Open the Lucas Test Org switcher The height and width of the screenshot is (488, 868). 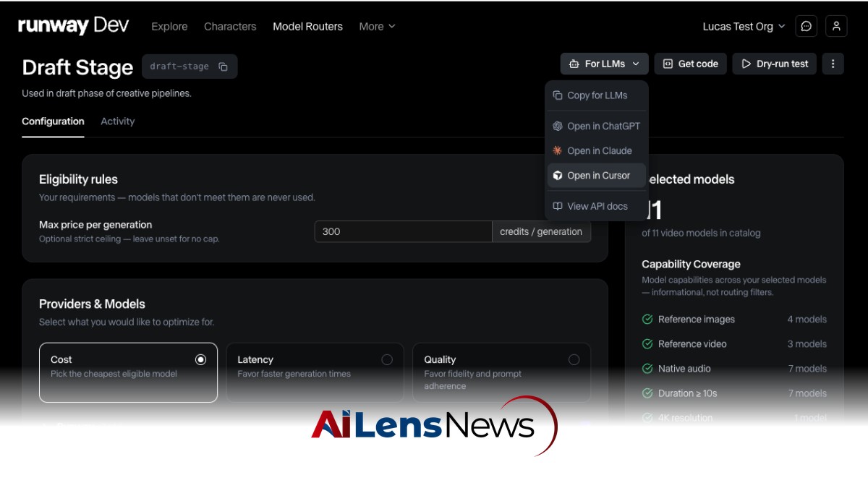[x=744, y=26]
